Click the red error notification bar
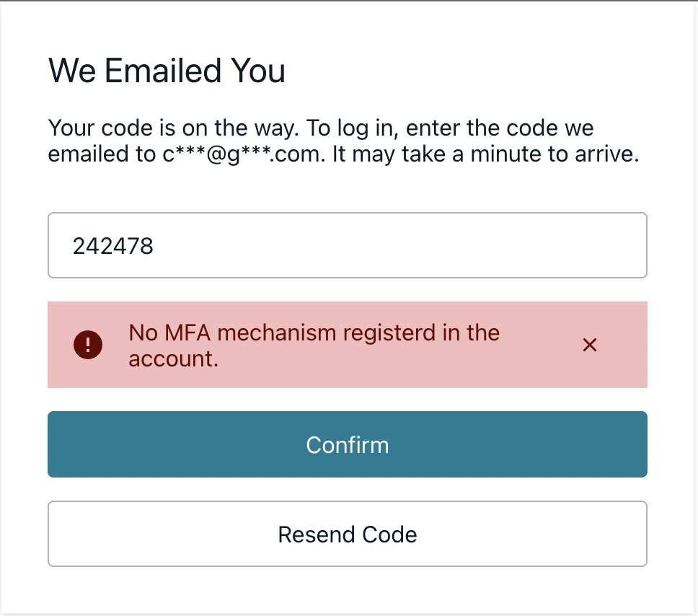 coord(348,345)
